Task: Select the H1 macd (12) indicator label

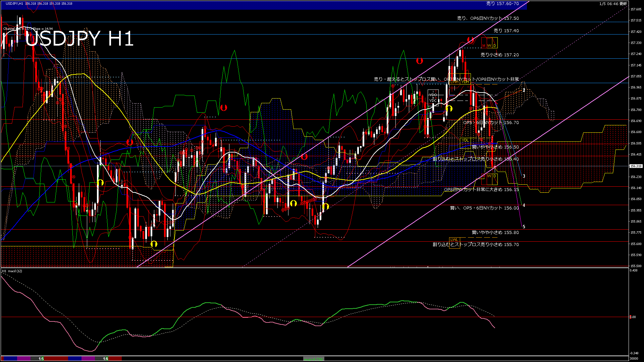Action: coord(12,271)
